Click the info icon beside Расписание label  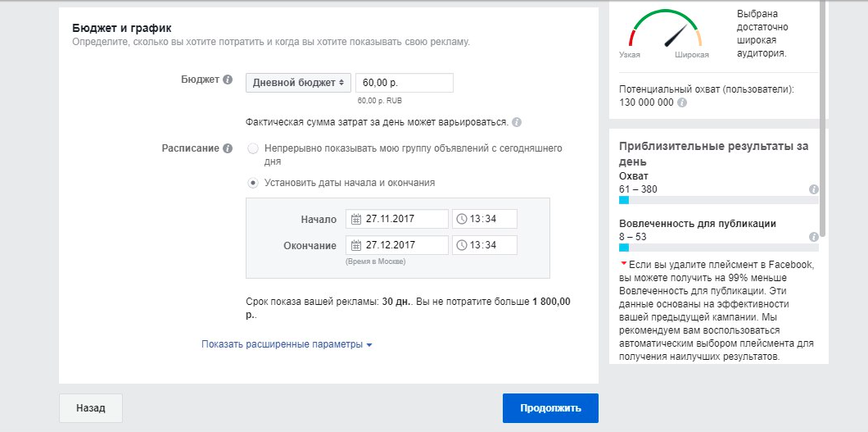point(228,148)
